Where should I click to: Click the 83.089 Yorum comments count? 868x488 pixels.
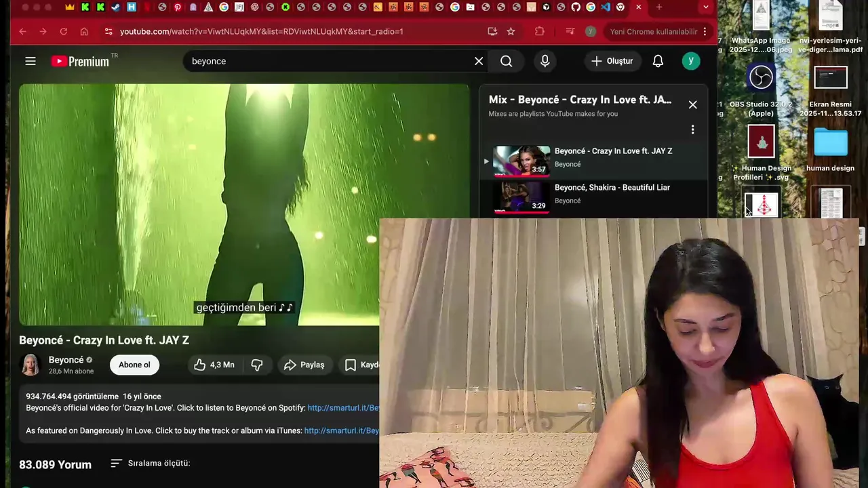(55, 464)
